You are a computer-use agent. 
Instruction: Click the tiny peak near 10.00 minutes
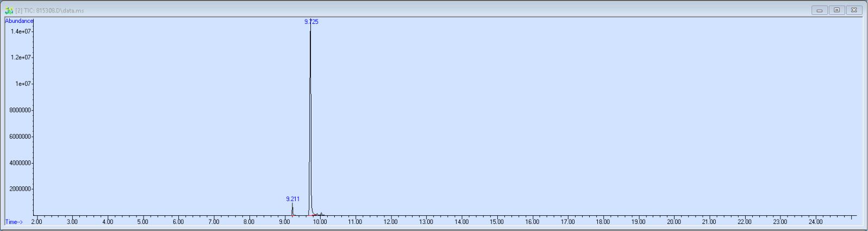tap(321, 214)
